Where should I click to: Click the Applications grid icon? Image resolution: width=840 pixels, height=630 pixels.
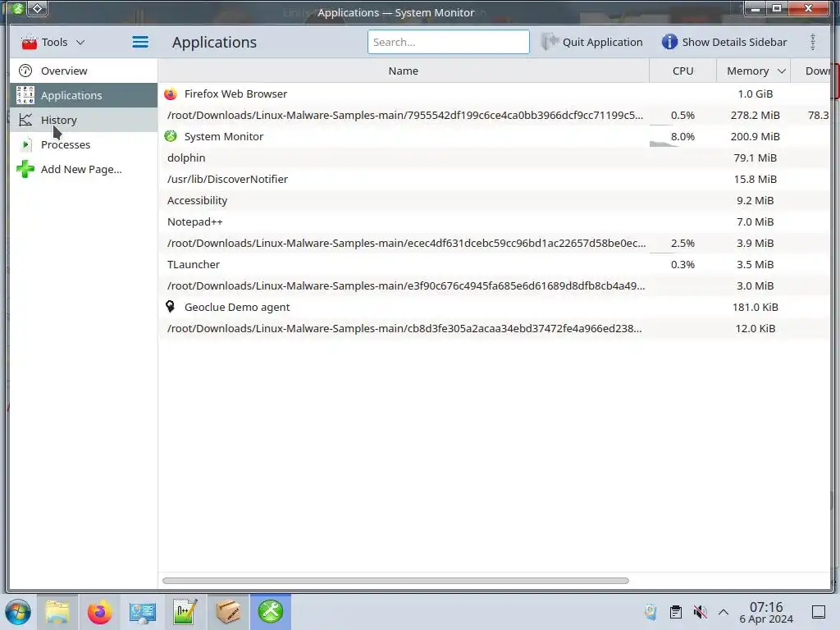click(25, 95)
